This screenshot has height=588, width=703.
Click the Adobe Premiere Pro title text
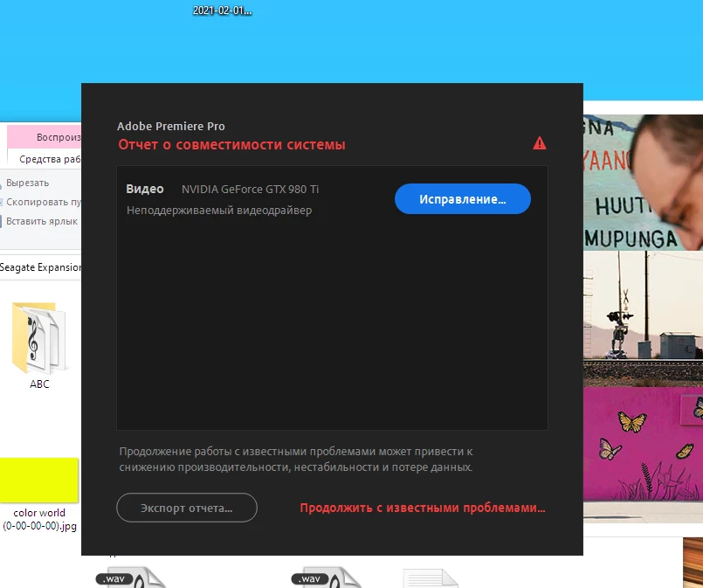point(171,127)
